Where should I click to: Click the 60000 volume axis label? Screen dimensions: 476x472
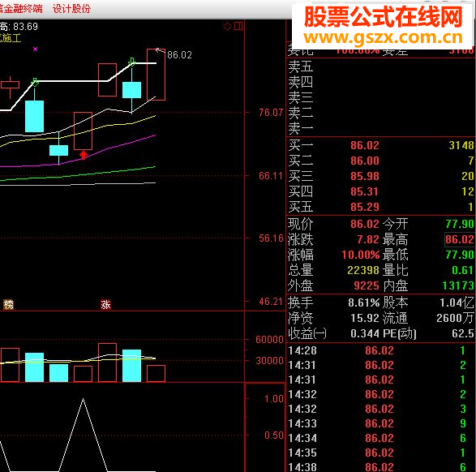point(269,339)
